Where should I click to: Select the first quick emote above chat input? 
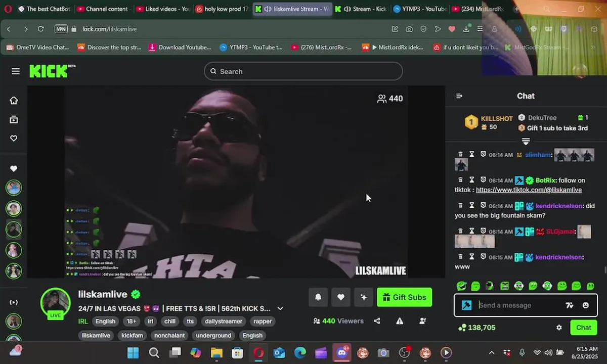click(x=461, y=286)
